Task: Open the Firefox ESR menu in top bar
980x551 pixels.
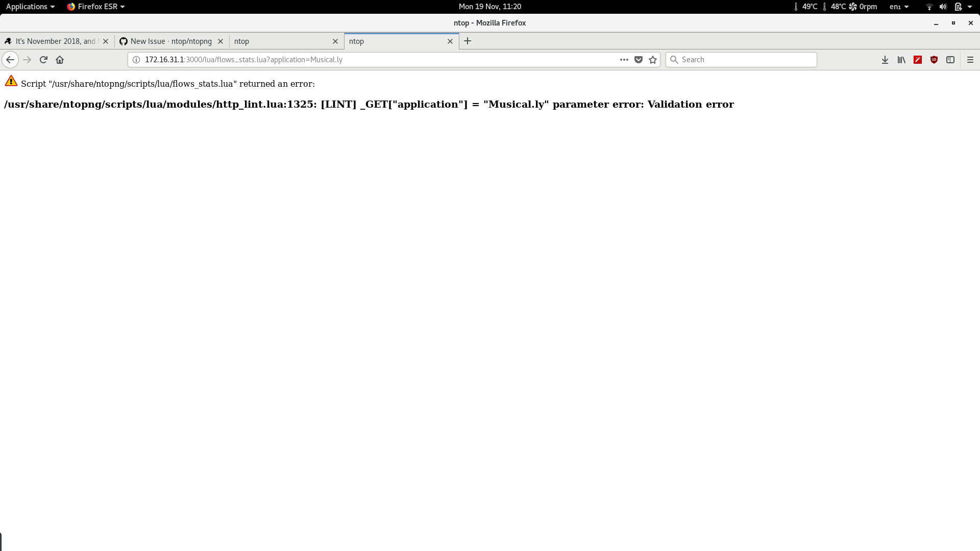Action: pyautogui.click(x=95, y=7)
